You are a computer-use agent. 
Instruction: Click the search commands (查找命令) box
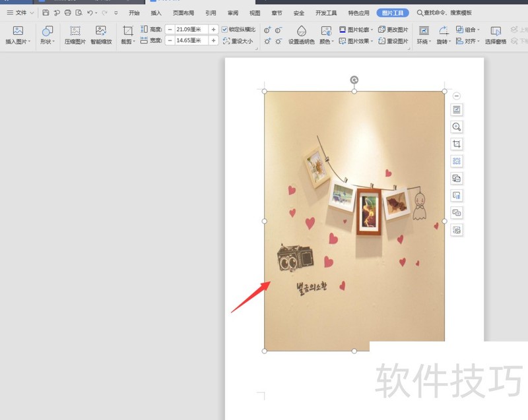point(444,13)
